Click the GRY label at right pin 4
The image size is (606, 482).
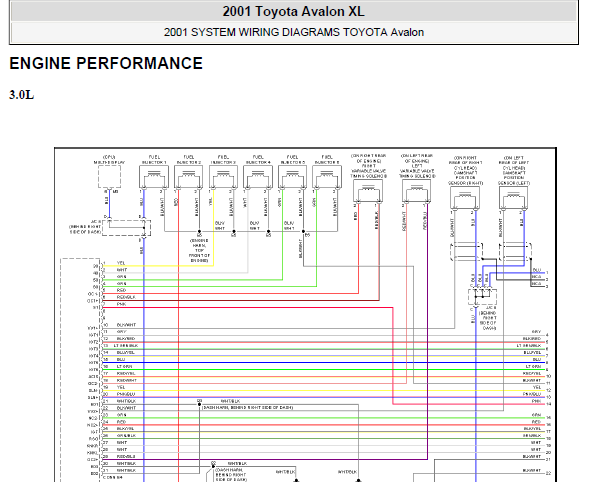(536, 332)
